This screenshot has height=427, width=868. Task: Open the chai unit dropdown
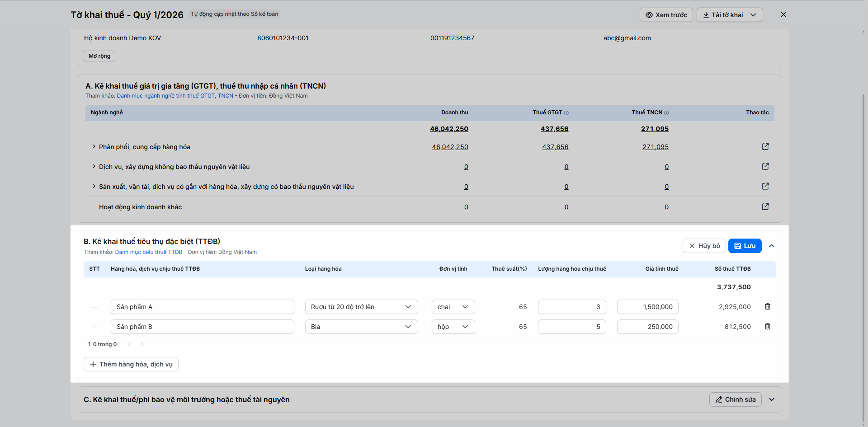click(x=453, y=307)
